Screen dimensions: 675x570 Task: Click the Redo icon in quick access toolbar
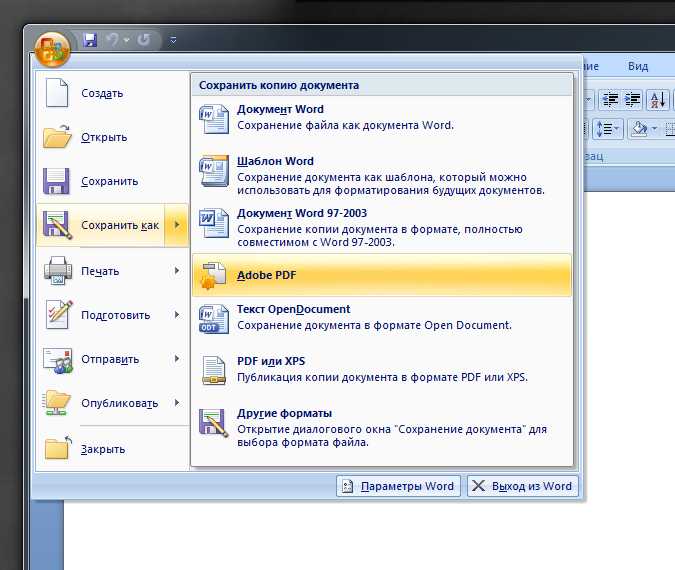[144, 40]
